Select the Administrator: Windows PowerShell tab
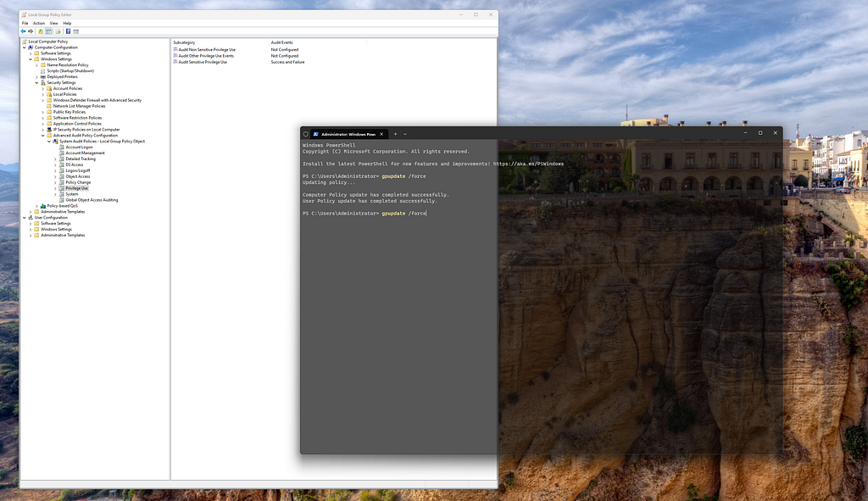This screenshot has height=501, width=868. [x=348, y=134]
